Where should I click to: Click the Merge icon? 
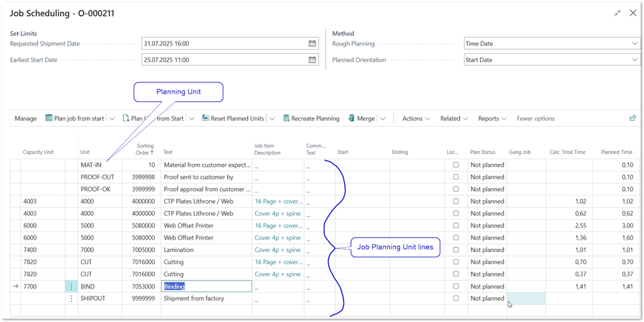pos(352,118)
